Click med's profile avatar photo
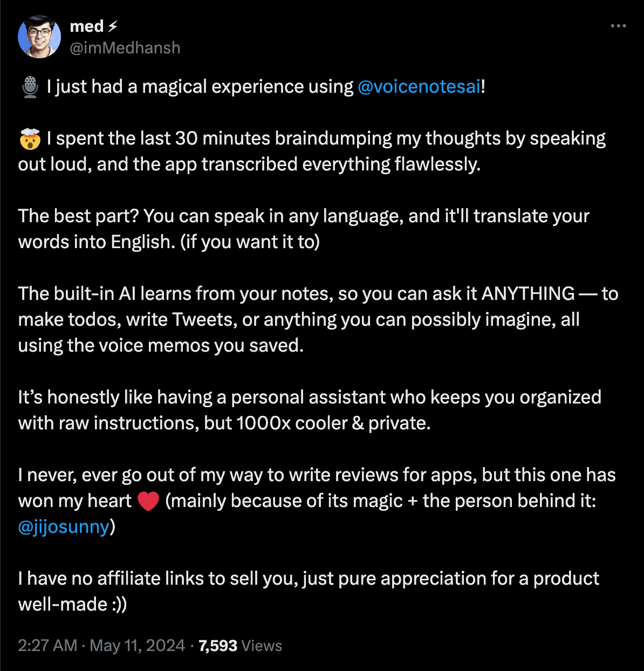This screenshot has height=671, width=644. pyautogui.click(x=39, y=37)
